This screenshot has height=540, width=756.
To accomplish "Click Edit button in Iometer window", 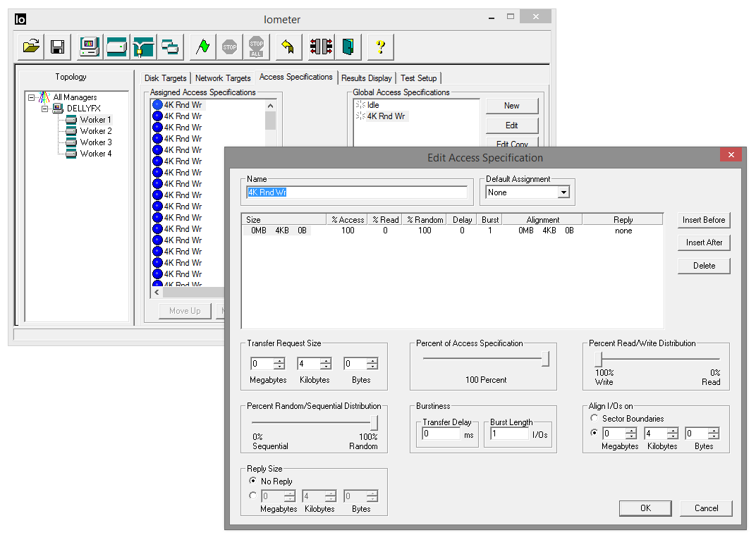I will point(511,125).
